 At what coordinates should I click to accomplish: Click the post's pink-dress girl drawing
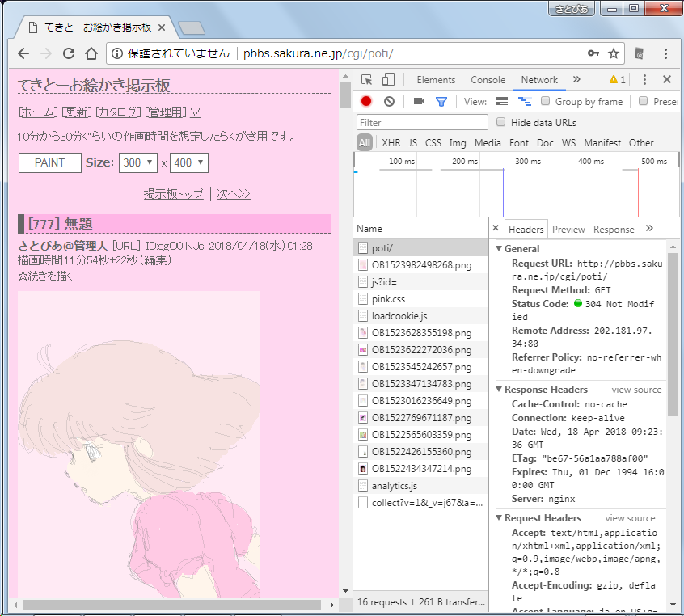click(x=139, y=444)
